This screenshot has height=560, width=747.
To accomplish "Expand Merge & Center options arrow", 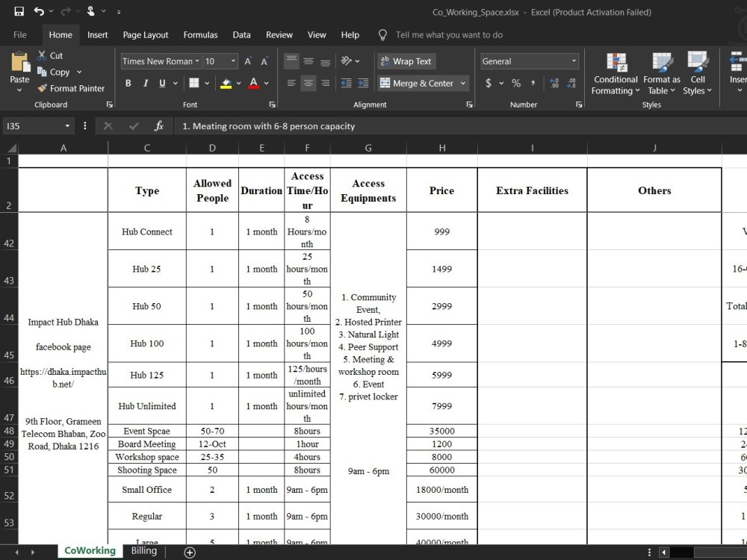I will point(462,83).
